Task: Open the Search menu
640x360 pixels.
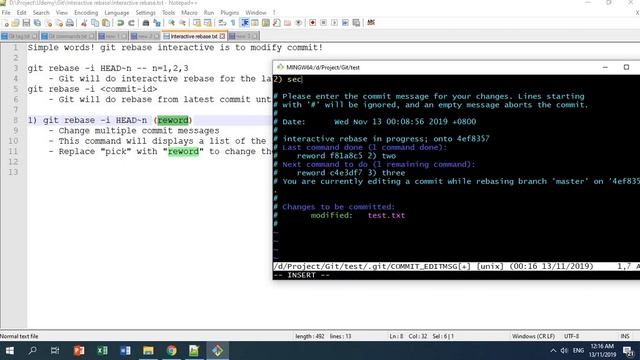Action: (x=41, y=13)
